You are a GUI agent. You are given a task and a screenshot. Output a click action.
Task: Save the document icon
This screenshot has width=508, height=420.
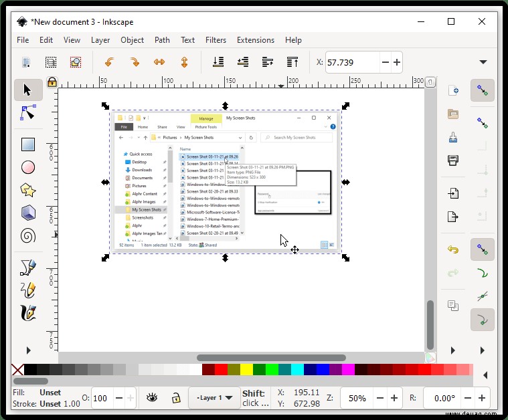[x=453, y=137]
